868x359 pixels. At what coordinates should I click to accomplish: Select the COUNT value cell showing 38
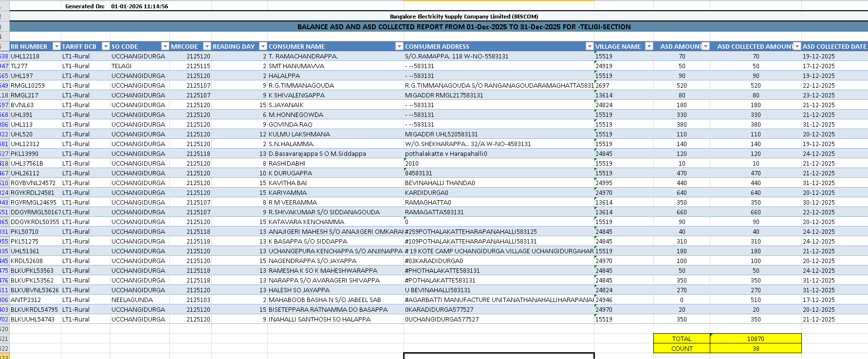click(x=756, y=348)
